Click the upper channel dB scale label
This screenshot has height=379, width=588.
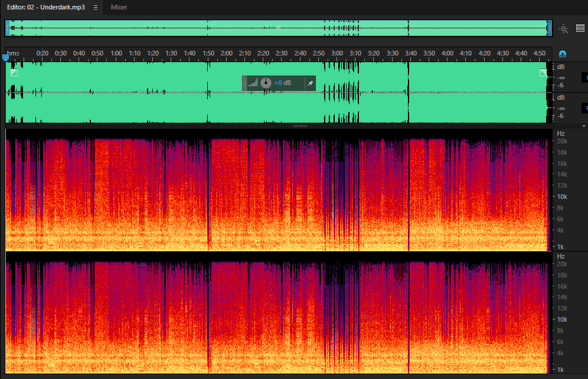point(561,67)
